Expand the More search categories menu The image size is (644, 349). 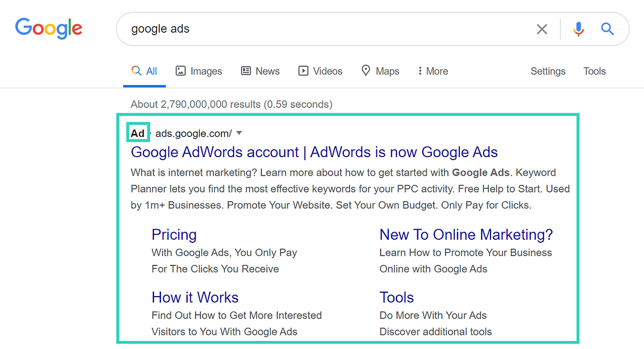(433, 71)
